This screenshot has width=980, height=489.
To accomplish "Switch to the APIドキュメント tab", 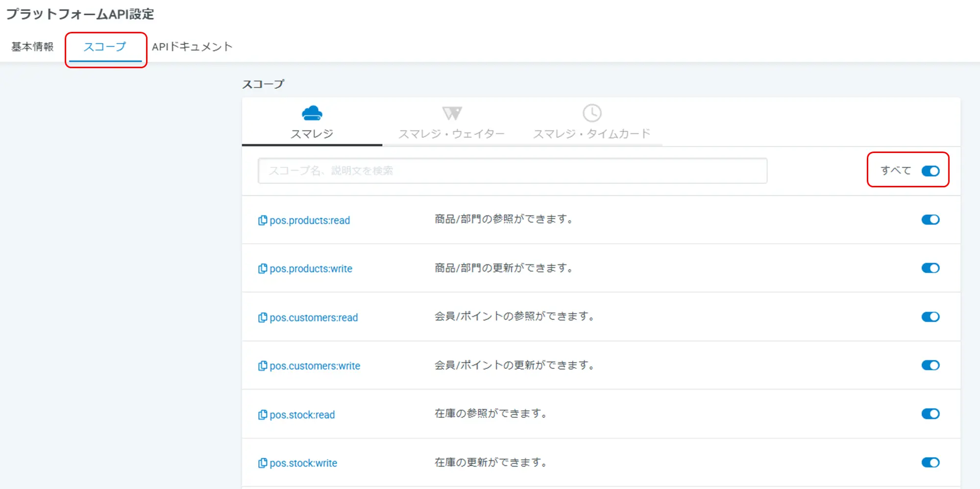I will [x=192, y=47].
